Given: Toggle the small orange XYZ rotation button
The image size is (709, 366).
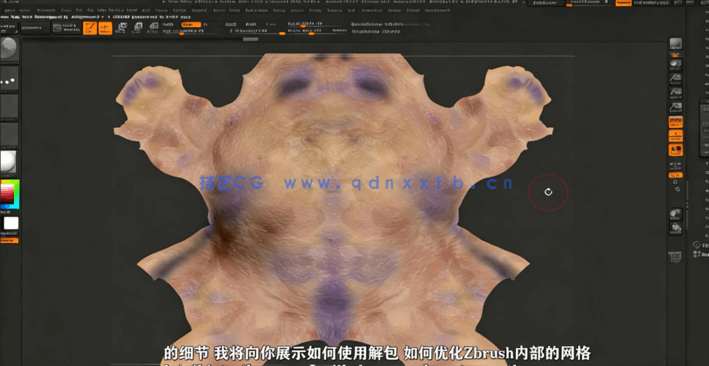Looking at the screenshot, I should (x=676, y=175).
